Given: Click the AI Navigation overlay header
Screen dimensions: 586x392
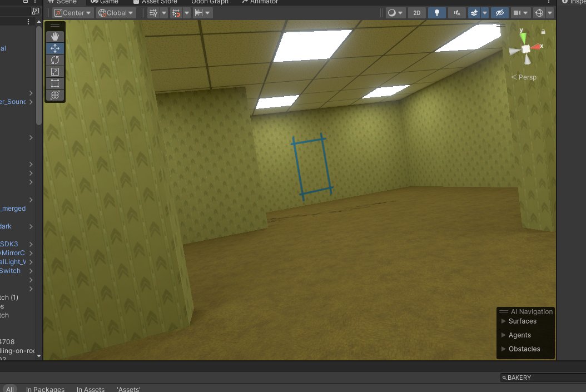Looking at the screenshot, I should tap(525, 311).
